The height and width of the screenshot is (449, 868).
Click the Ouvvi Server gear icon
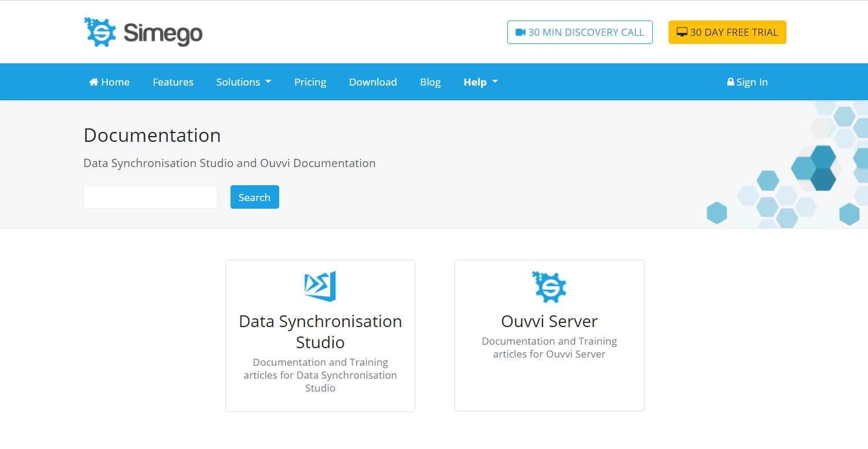pyautogui.click(x=549, y=287)
